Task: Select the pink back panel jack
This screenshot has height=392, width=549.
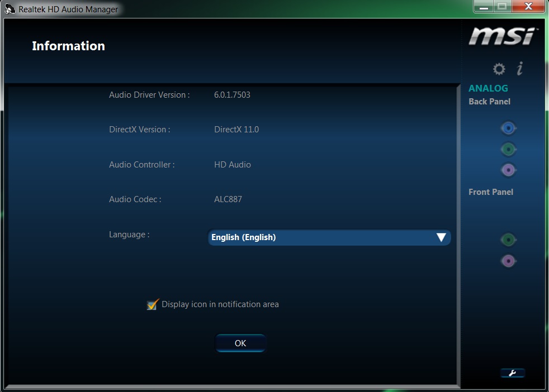Action: [x=508, y=170]
